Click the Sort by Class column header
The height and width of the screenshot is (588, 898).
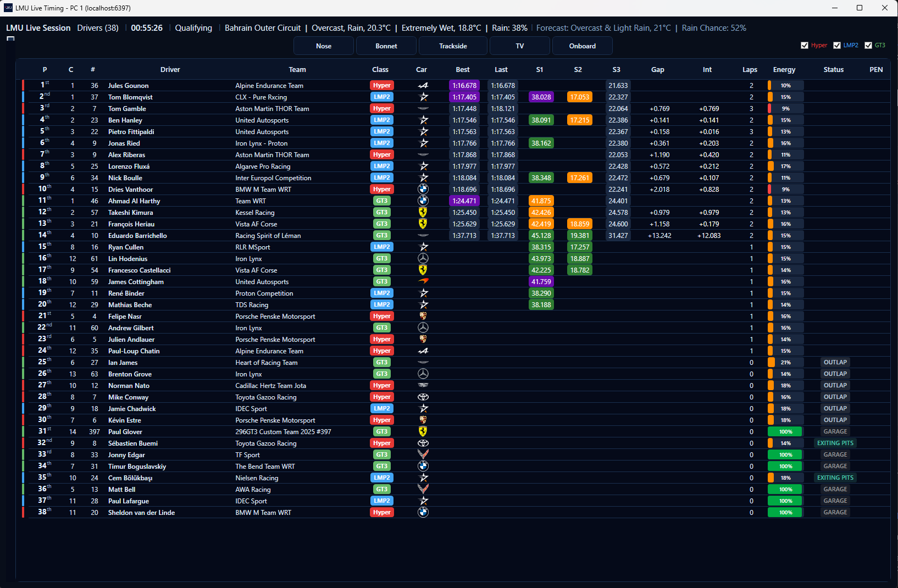380,70
